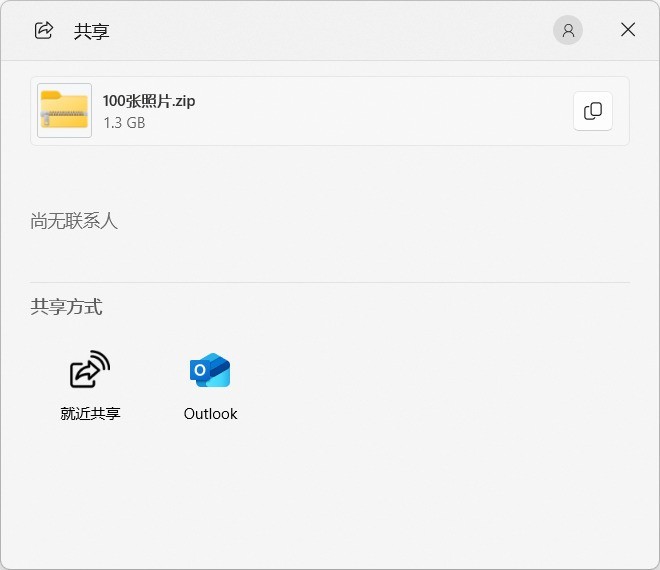Click the share icon in title bar

[x=44, y=30]
